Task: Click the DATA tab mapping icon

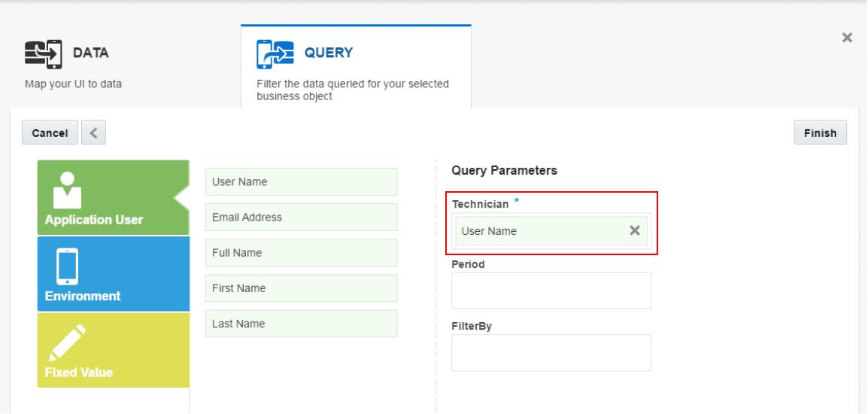Action: 44,53
